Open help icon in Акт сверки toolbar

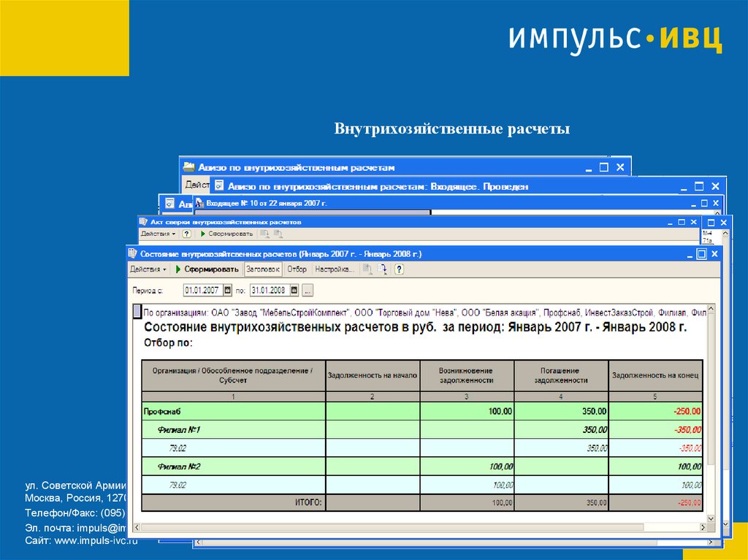(x=186, y=234)
